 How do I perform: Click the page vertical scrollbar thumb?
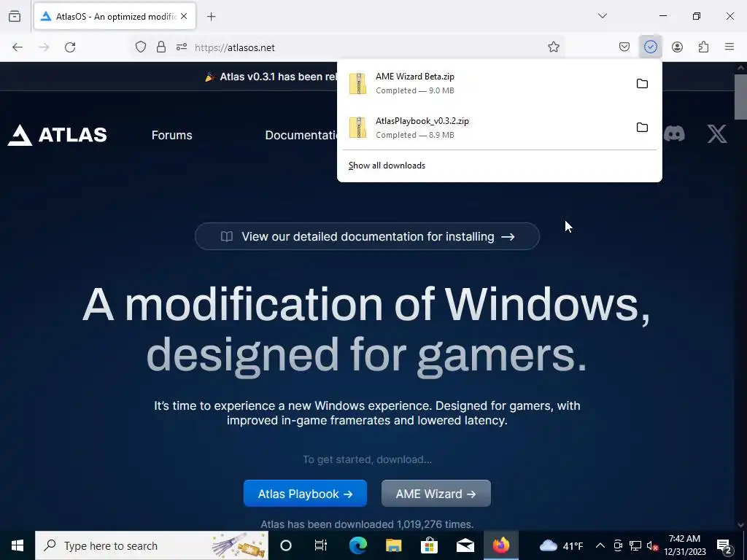[740, 97]
